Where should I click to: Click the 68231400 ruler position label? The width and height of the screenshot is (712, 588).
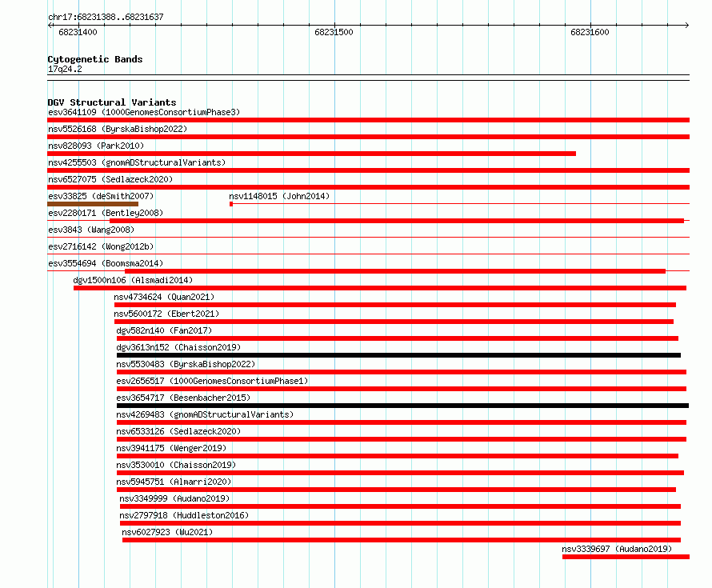click(78, 32)
